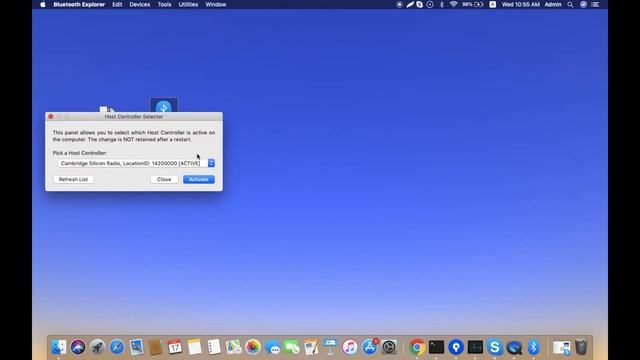Image resolution: width=640 pixels, height=360 pixels.
Task: Click the battery status in menu bar
Action: click(473, 4)
